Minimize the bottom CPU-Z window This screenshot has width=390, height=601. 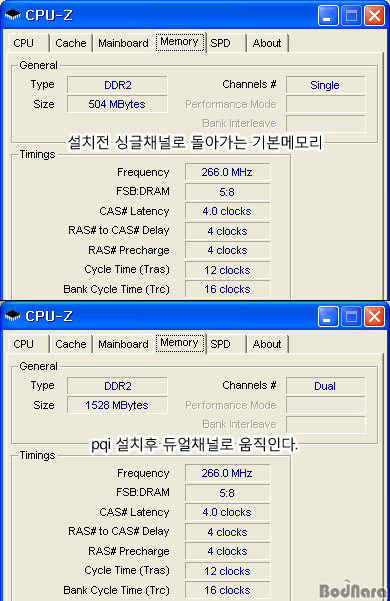(x=328, y=317)
